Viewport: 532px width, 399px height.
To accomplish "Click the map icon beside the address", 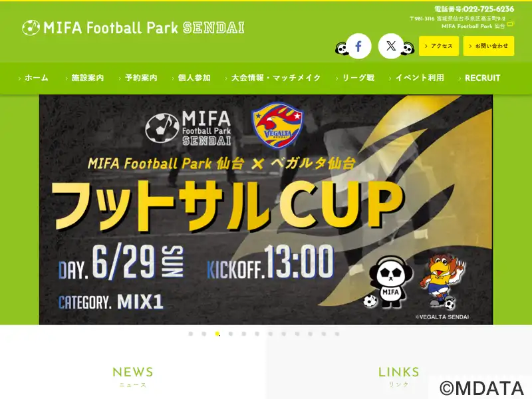I will click(x=511, y=24).
